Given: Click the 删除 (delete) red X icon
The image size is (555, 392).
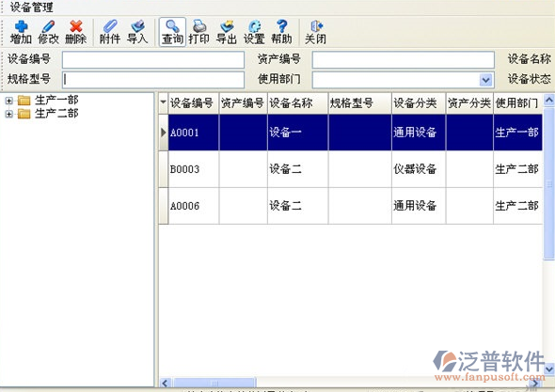Looking at the screenshot, I should 76,26.
